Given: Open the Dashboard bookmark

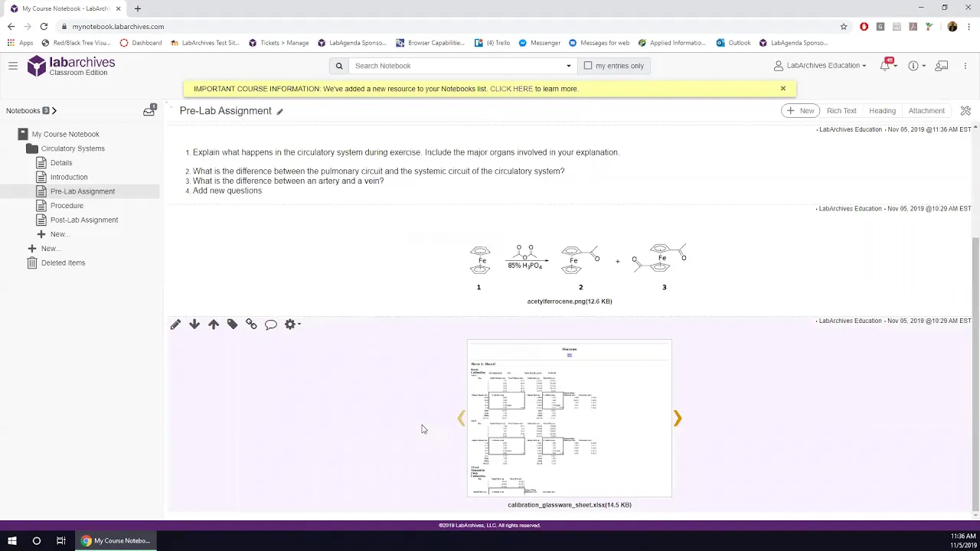Looking at the screenshot, I should point(140,43).
